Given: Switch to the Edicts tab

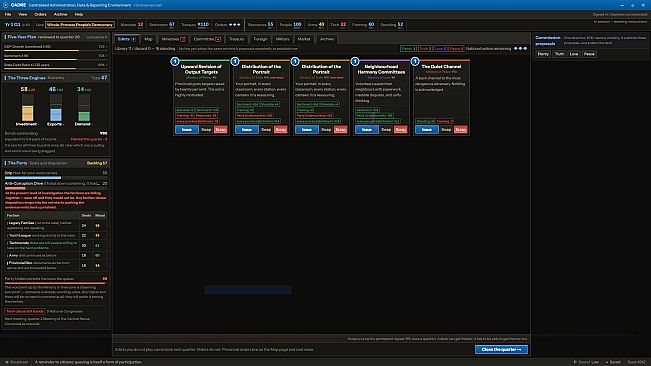Looking at the screenshot, I should click(x=127, y=39).
